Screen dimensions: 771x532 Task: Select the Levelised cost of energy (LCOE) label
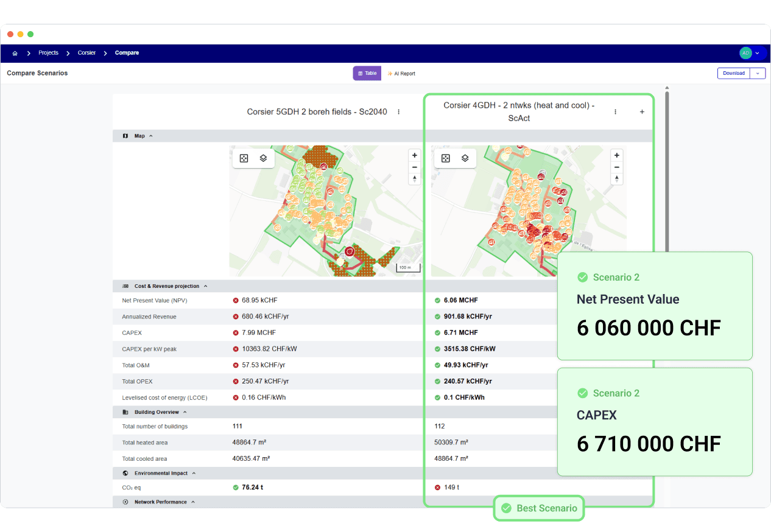click(x=164, y=397)
